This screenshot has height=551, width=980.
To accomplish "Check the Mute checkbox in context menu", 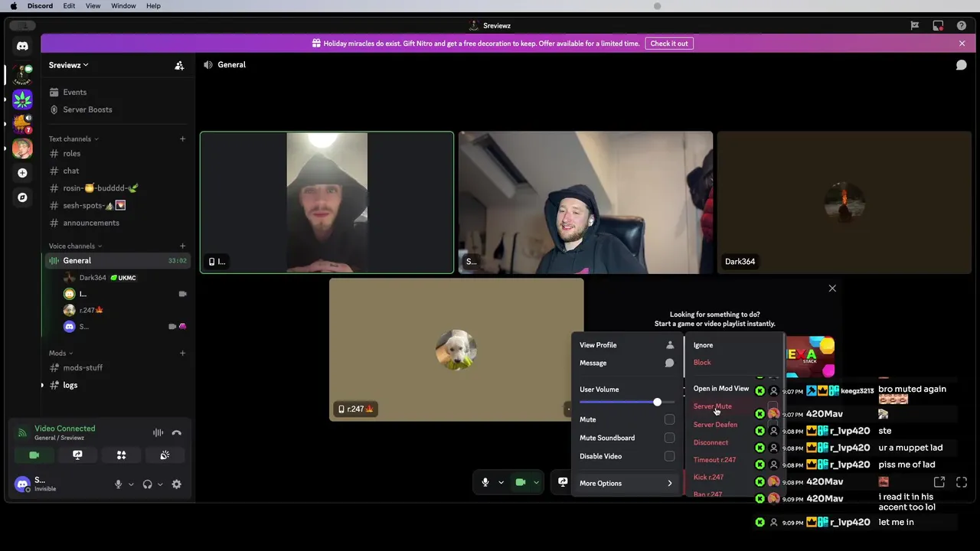I will (x=670, y=419).
